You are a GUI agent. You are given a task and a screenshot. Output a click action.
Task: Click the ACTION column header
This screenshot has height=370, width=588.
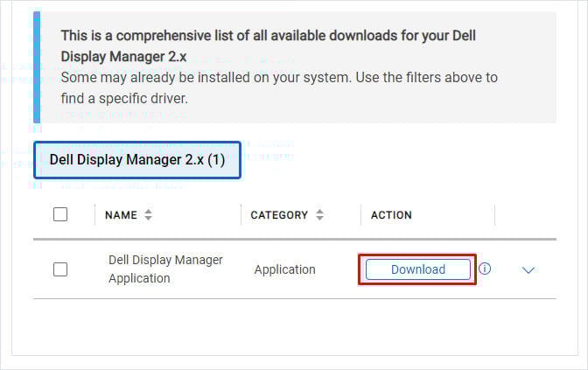point(391,215)
